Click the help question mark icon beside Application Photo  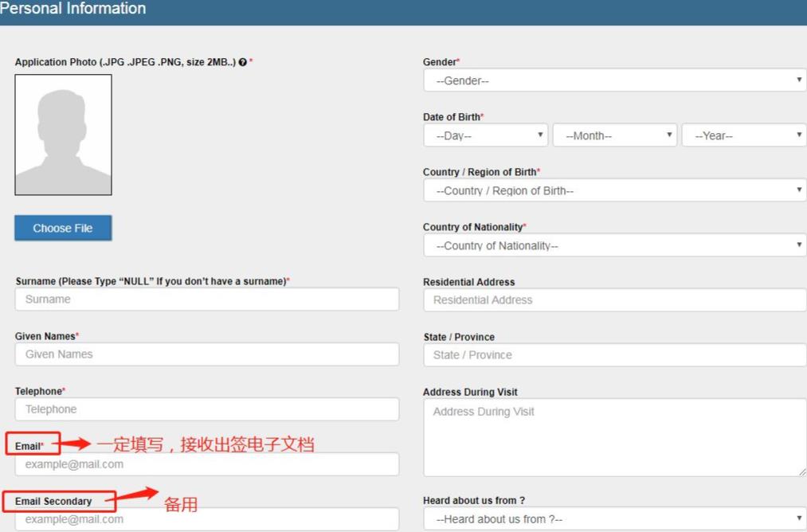[x=243, y=62]
